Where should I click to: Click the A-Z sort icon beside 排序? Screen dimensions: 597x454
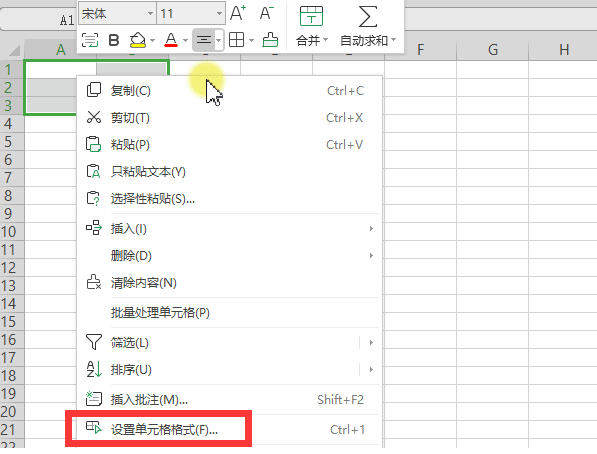click(x=94, y=369)
